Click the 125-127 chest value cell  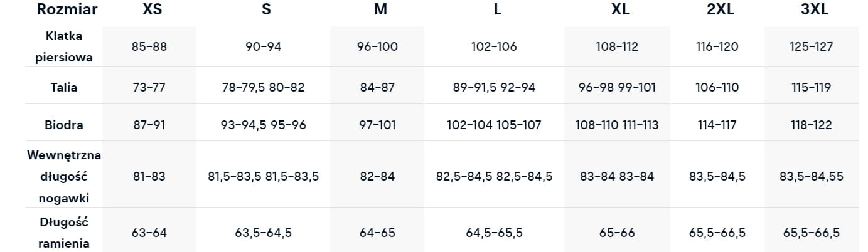click(811, 46)
